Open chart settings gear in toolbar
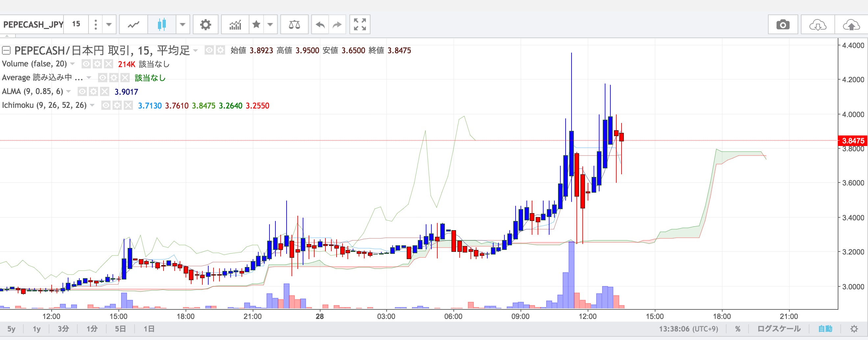This screenshot has height=340, width=868. click(x=206, y=25)
